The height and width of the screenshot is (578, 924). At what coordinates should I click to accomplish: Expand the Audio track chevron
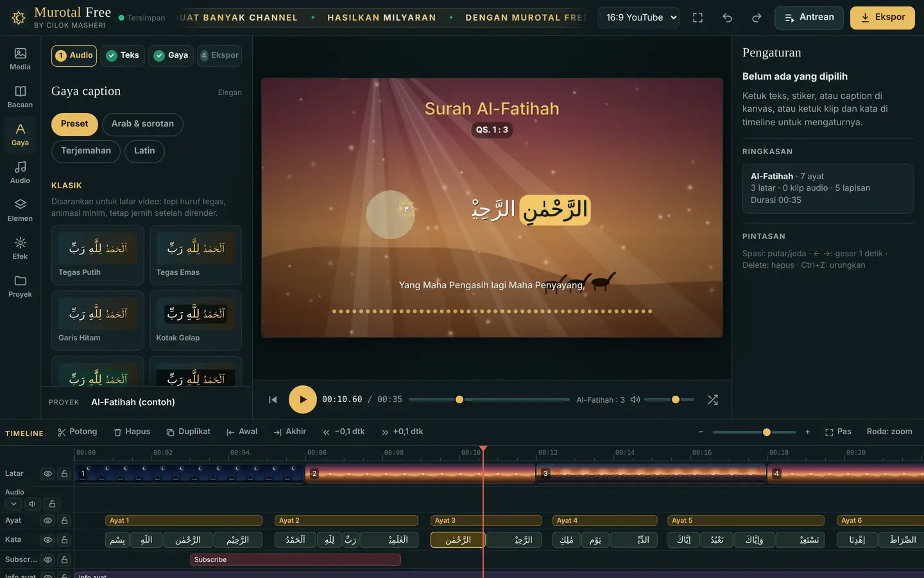[13, 504]
